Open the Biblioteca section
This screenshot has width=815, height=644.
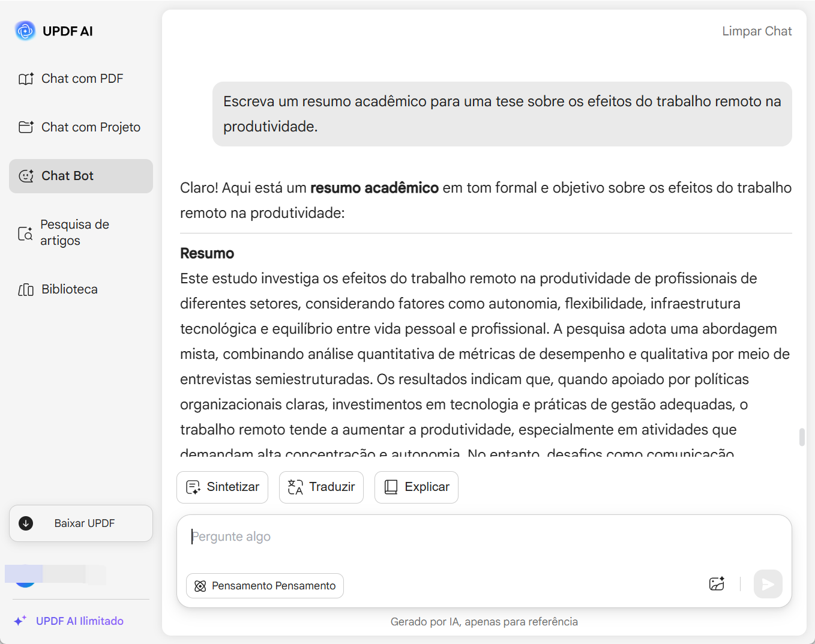pos(81,289)
